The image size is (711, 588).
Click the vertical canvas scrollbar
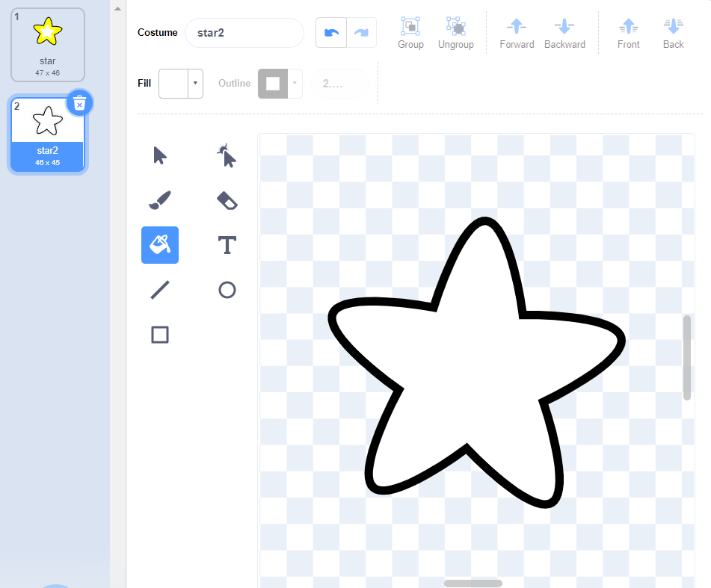click(x=687, y=357)
